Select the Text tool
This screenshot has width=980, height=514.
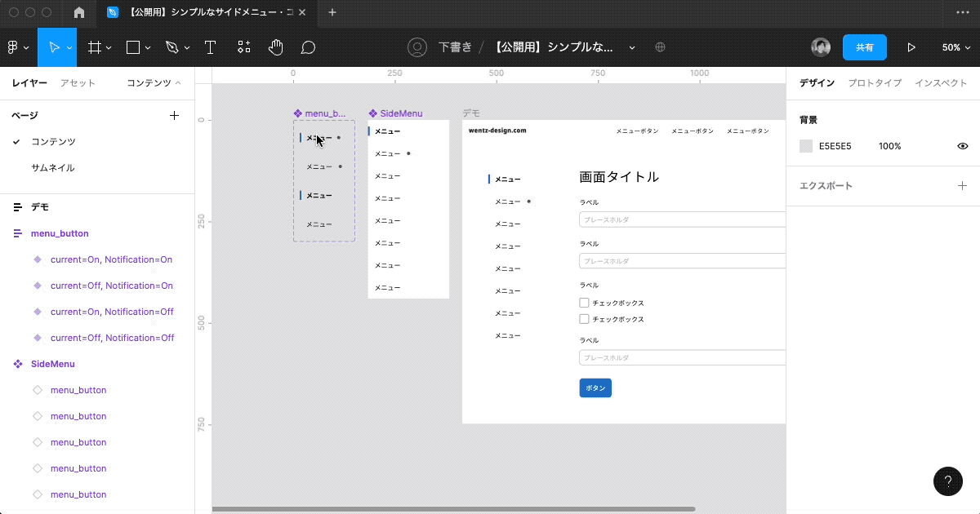tap(210, 47)
